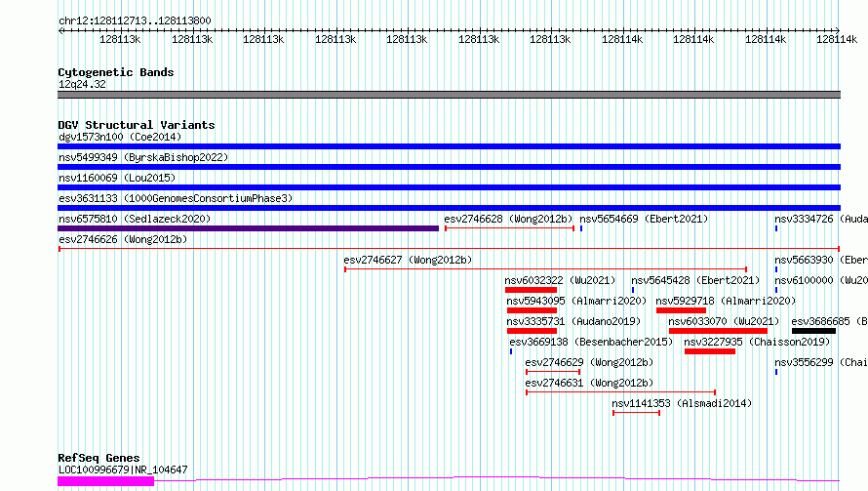Click the red nsv6032322 (Wu2021) bar

531,290
